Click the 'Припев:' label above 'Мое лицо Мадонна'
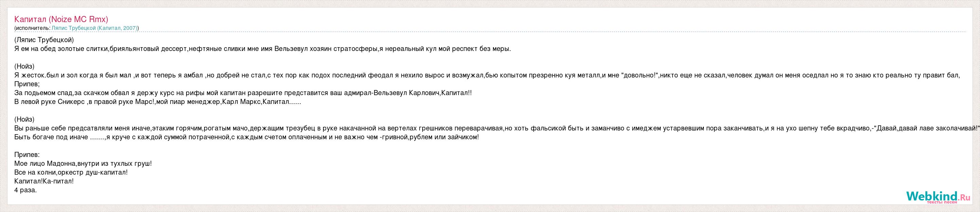Viewport: 980px width, 212px height. point(27,155)
